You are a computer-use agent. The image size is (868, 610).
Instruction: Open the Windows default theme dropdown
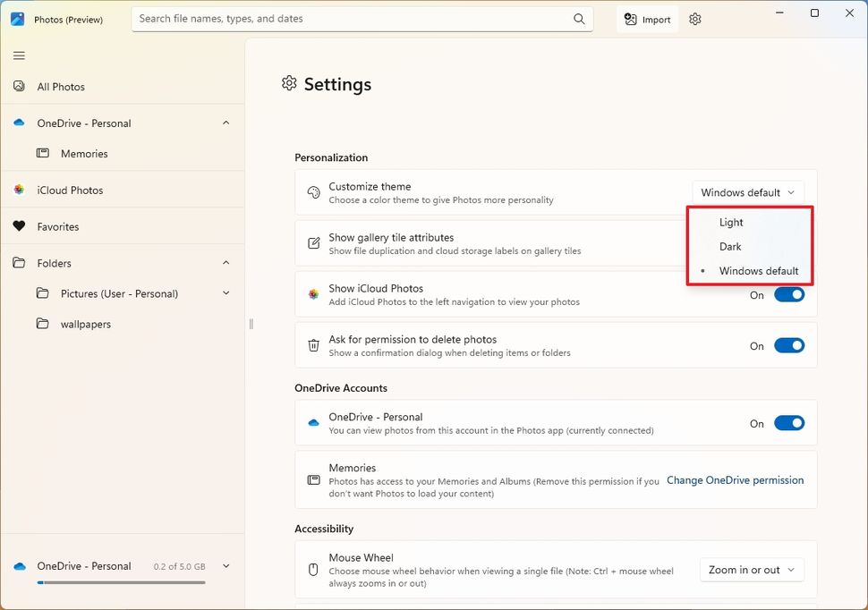click(x=747, y=192)
